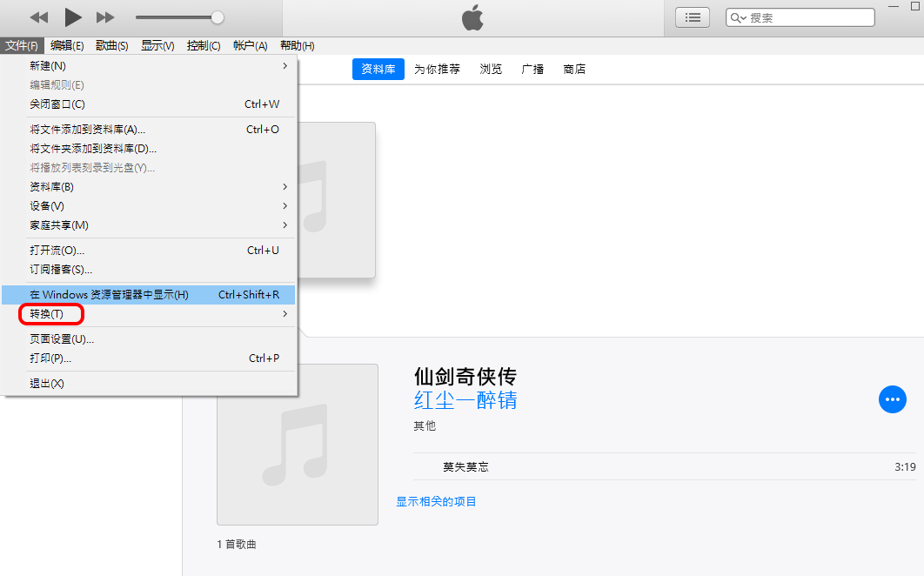Expand the 家庭共享(M) submenu
924x576 pixels.
point(149,225)
